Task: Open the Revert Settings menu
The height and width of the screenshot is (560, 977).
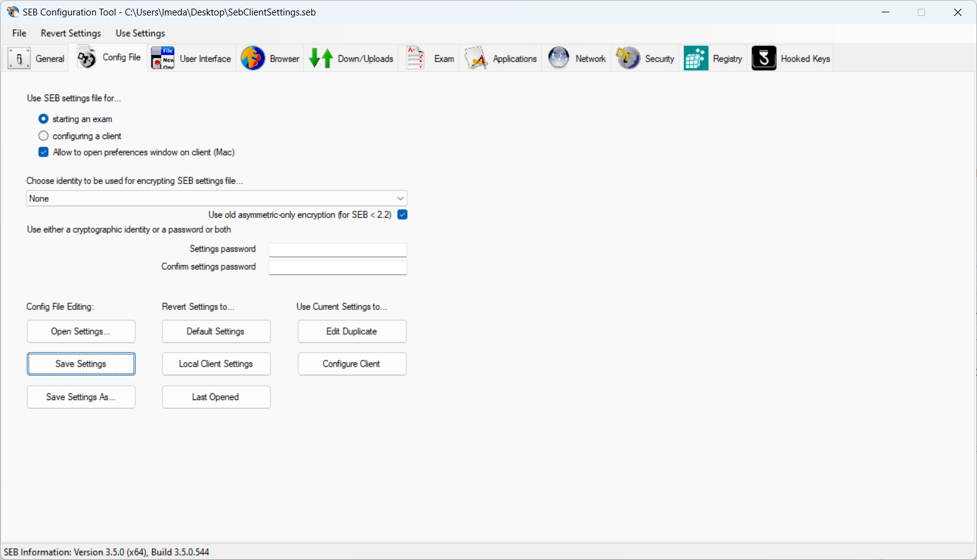Action: 71,33
